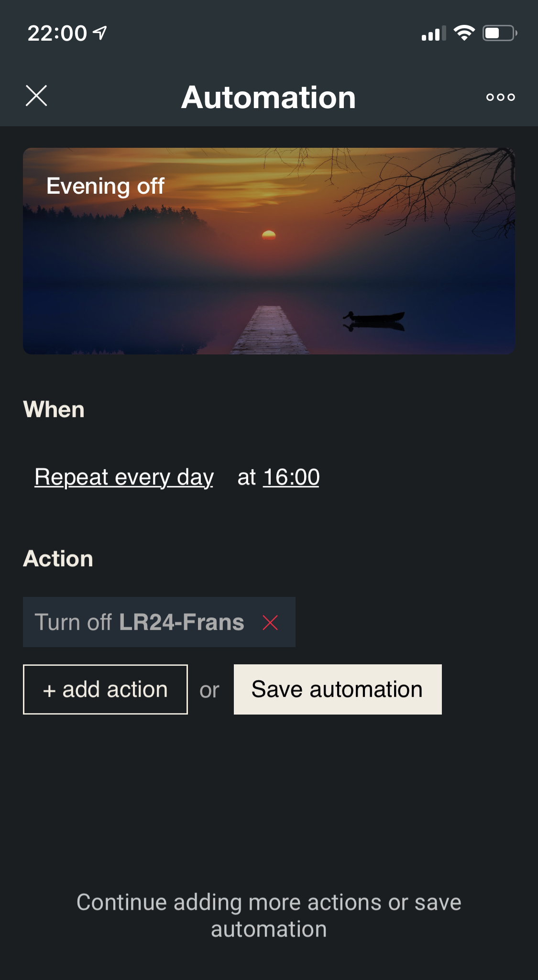Open the three-dot more options menu
The image size is (538, 980).
[500, 97]
